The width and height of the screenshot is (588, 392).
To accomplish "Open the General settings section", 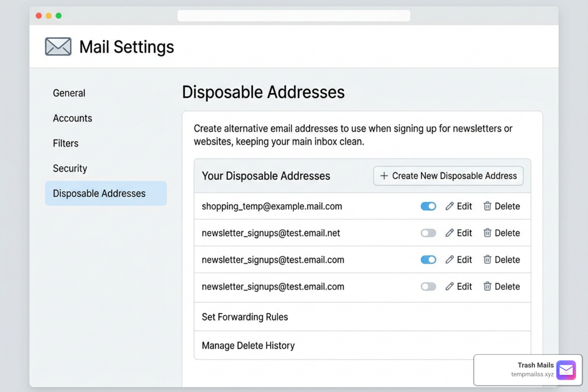I will pyautogui.click(x=69, y=93).
